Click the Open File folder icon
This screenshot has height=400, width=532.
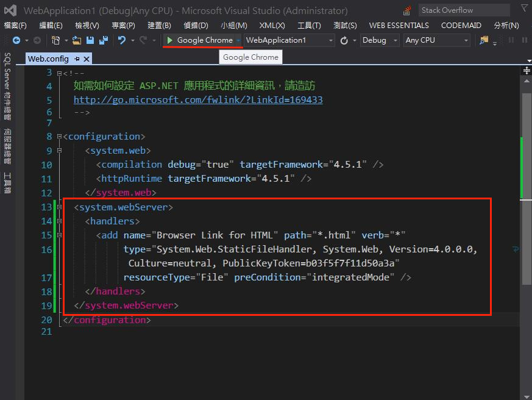pyautogui.click(x=77, y=40)
